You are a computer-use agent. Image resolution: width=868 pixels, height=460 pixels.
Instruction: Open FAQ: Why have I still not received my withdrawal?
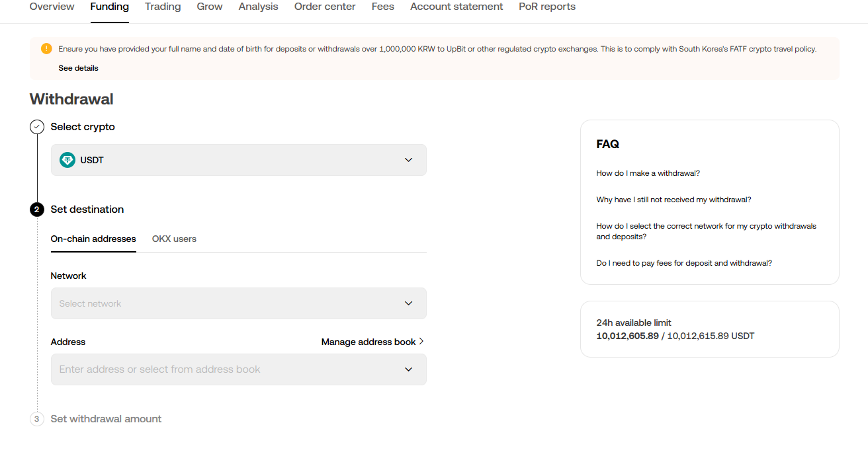coord(673,200)
